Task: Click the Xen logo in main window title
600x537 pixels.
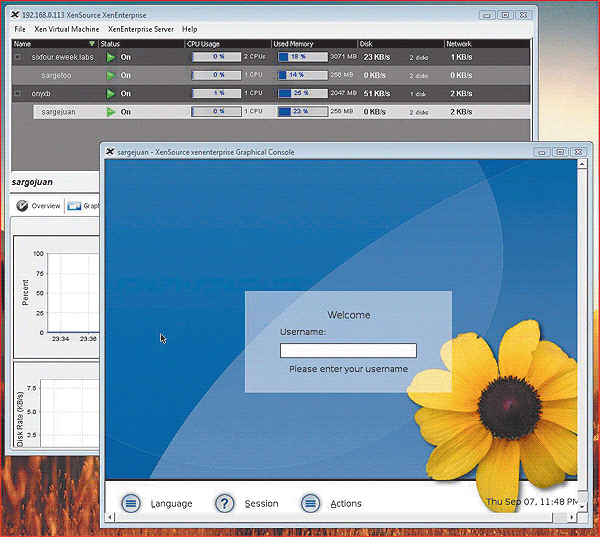Action: 15,15
